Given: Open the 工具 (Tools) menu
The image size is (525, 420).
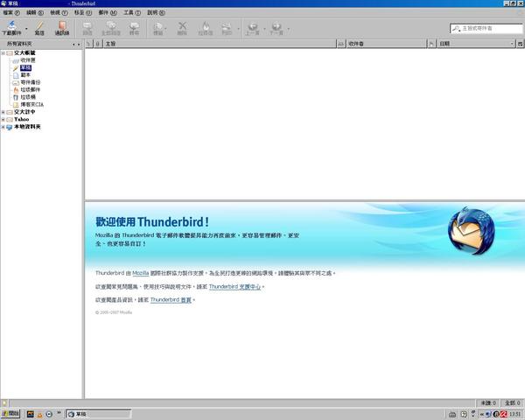Looking at the screenshot, I should tap(132, 13).
